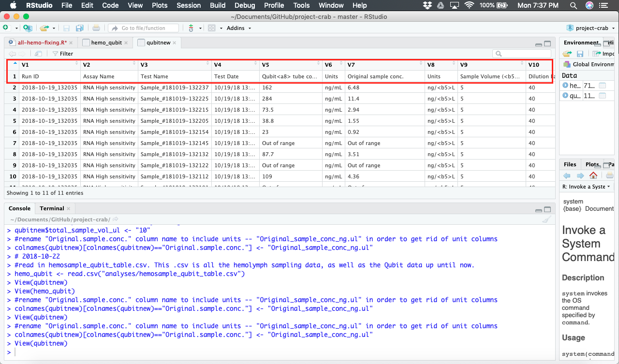Click the Save All icon in the toolbar
This screenshot has height=364, width=619.
tap(79, 28)
